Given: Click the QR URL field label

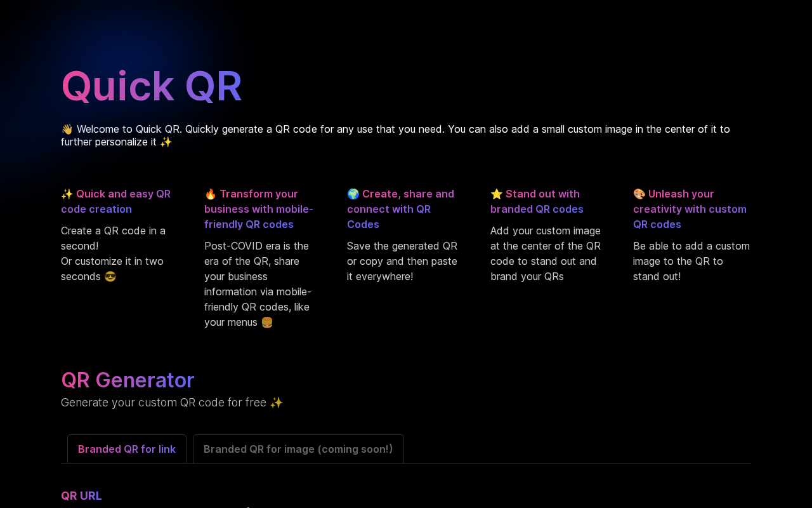Looking at the screenshot, I should click(x=81, y=496).
